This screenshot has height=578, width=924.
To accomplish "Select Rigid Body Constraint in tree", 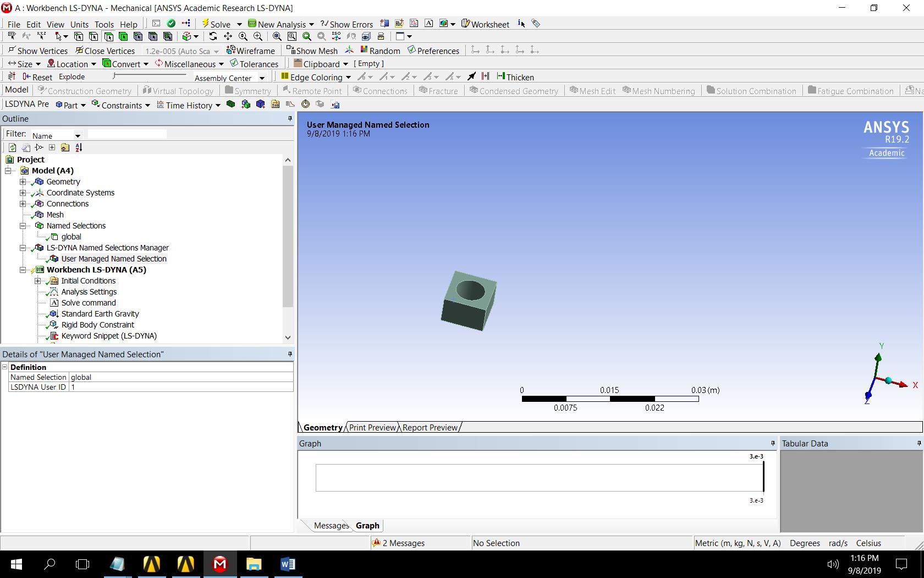I will 98,325.
